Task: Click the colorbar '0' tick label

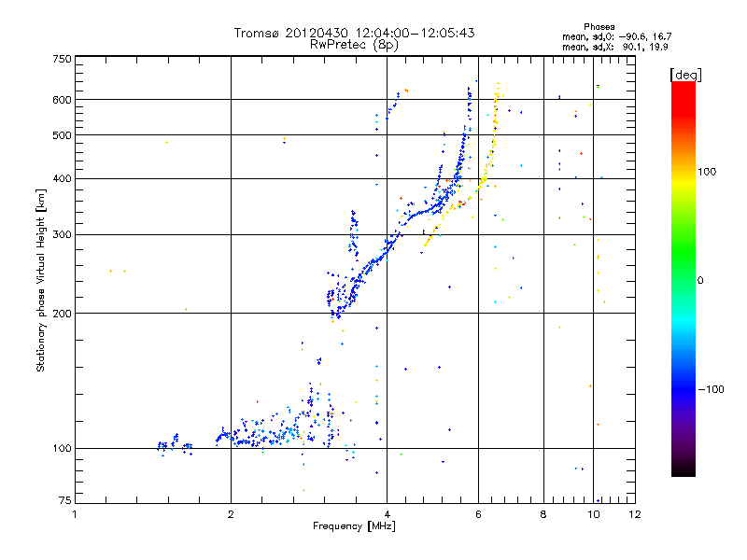Action: [700, 280]
